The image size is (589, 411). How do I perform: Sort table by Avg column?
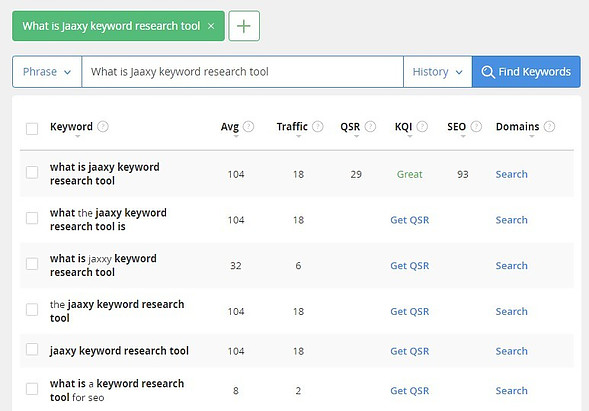pyautogui.click(x=236, y=136)
